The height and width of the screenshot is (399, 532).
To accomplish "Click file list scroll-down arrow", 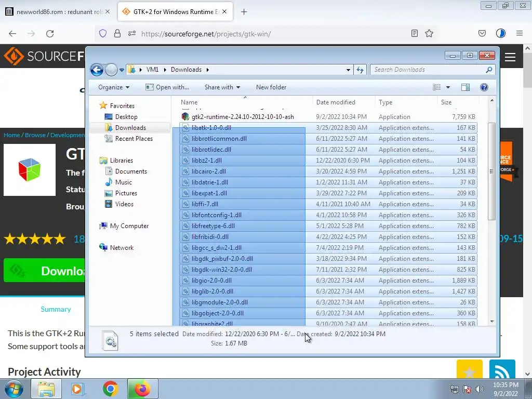I will pyautogui.click(x=491, y=322).
